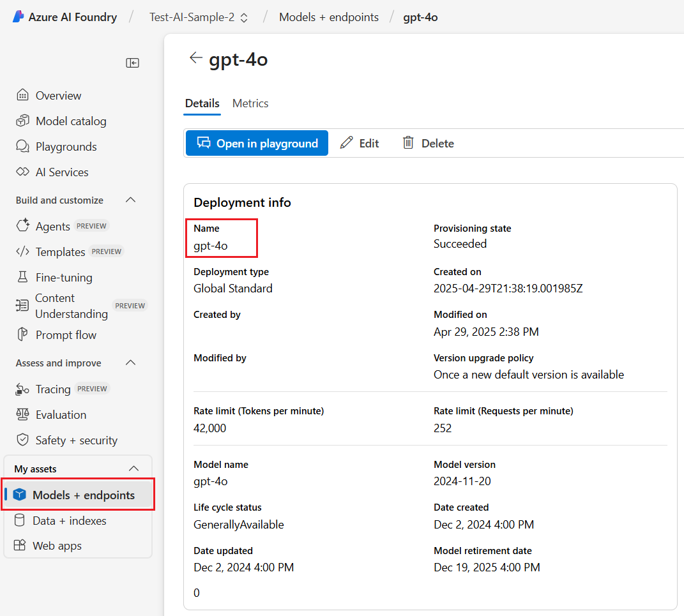The width and height of the screenshot is (684, 616).
Task: Click the AI Services diamond icon
Action: tap(22, 172)
